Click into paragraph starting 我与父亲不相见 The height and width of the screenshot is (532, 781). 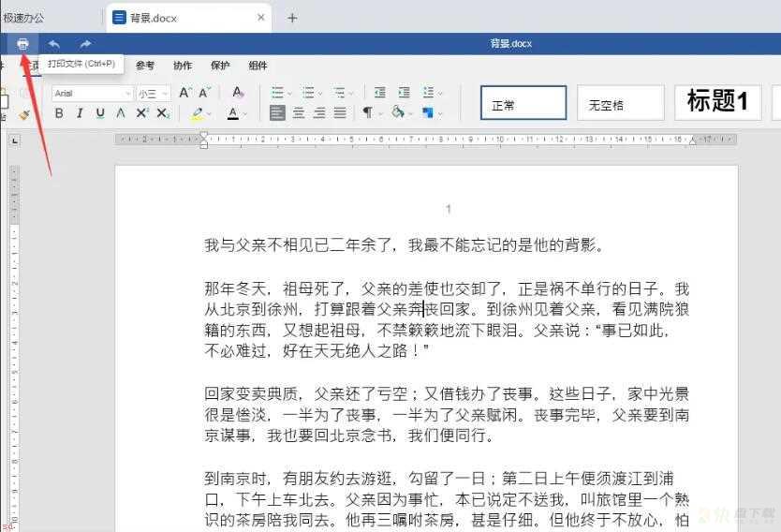[x=404, y=245]
